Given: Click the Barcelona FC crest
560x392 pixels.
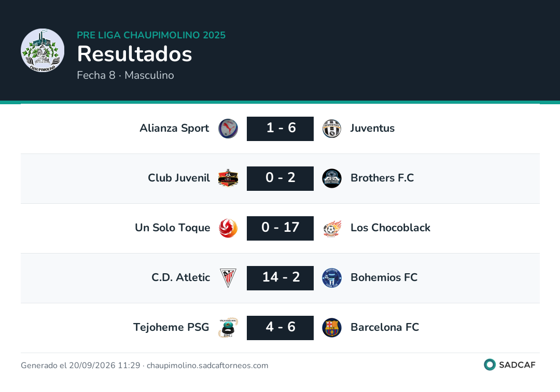Looking at the screenshot, I should coord(332,328).
